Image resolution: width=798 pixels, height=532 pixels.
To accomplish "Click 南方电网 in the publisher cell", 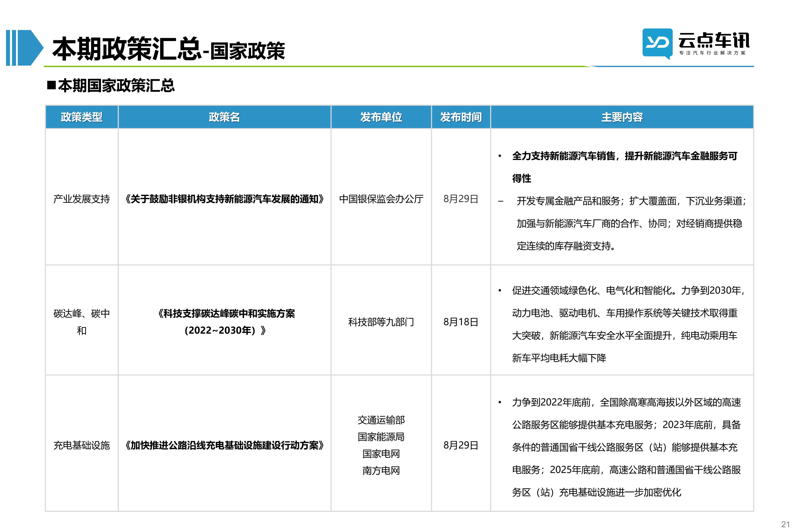I will coord(381,470).
